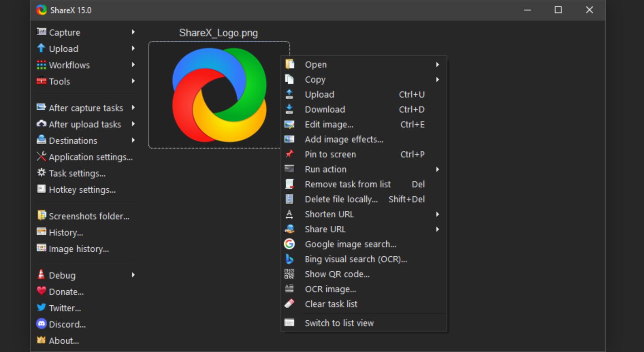Click the Discord logo icon in sidebar
Screen dimensions: 644x352
pos(41,324)
